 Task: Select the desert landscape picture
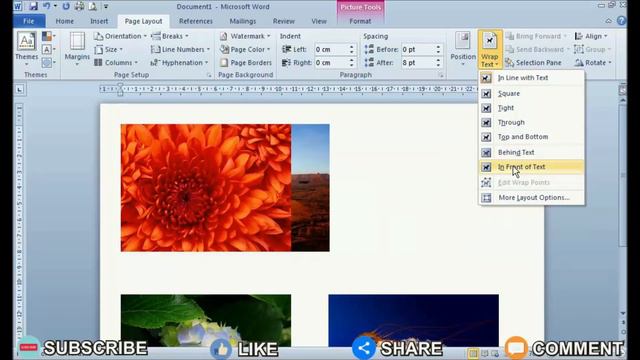(310, 188)
